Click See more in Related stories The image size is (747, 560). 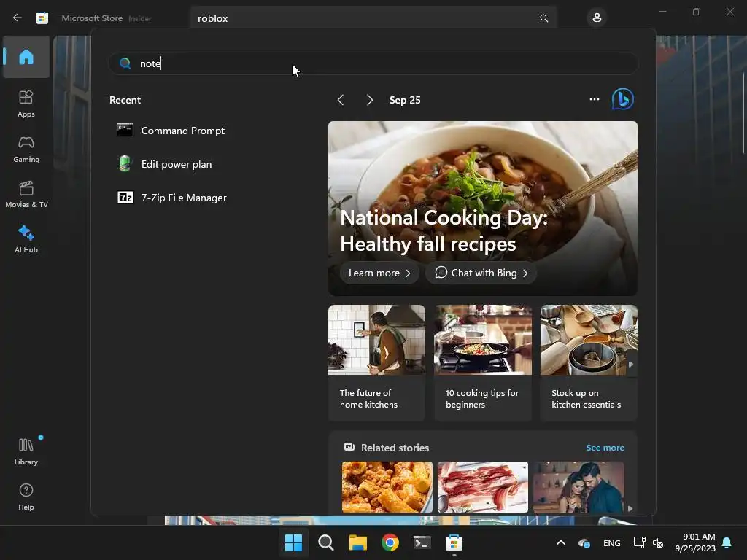[x=605, y=448]
